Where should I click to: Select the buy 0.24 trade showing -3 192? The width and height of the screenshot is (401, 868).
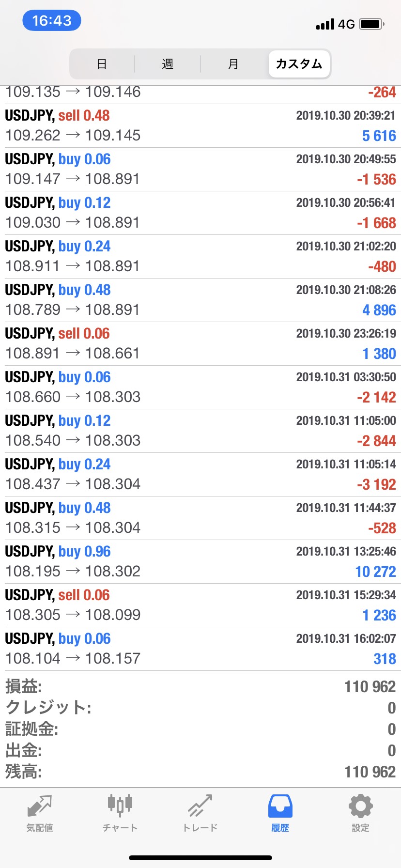[x=200, y=475]
